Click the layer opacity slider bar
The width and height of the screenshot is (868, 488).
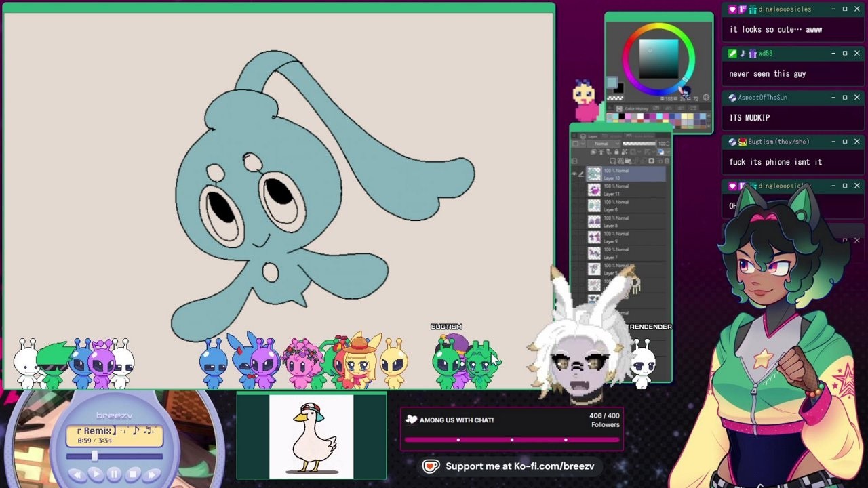coord(639,144)
